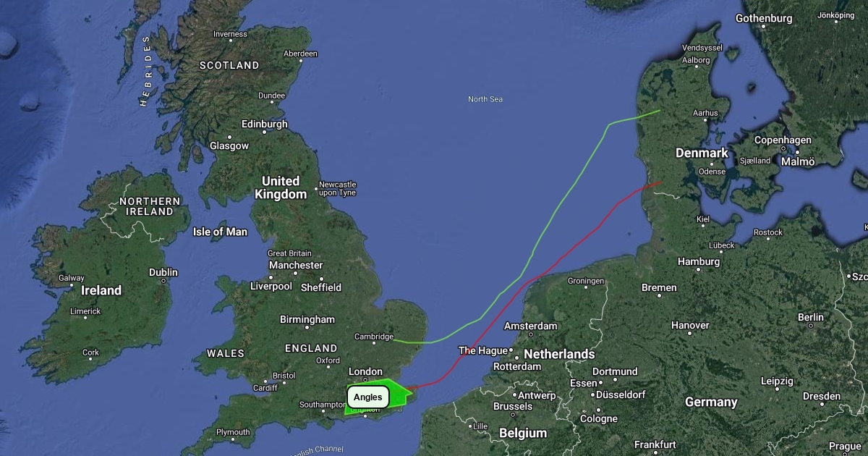Click the Hamburg city marker
The width and height of the screenshot is (868, 456).
pos(698,270)
